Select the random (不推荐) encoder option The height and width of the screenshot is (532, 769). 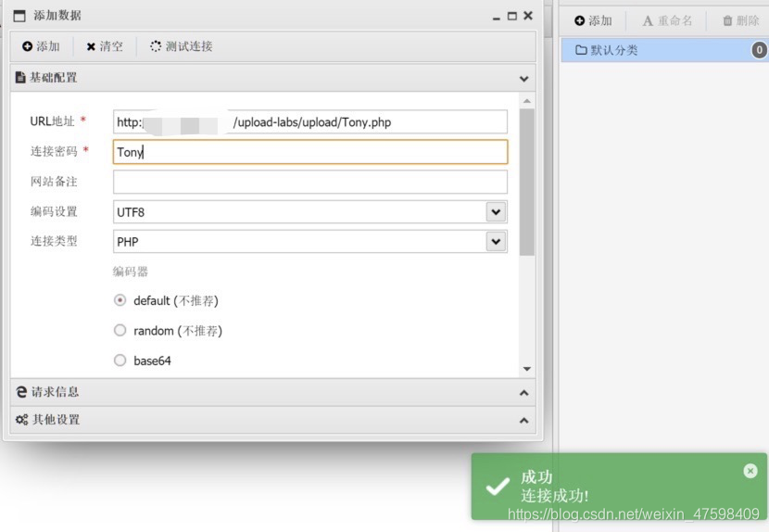click(120, 331)
